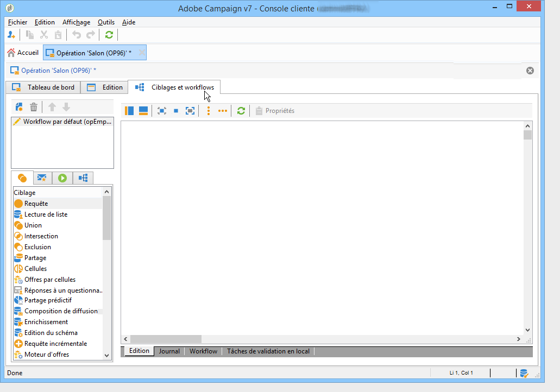Click the copy icon in main toolbar
The image size is (560, 392).
click(30, 35)
